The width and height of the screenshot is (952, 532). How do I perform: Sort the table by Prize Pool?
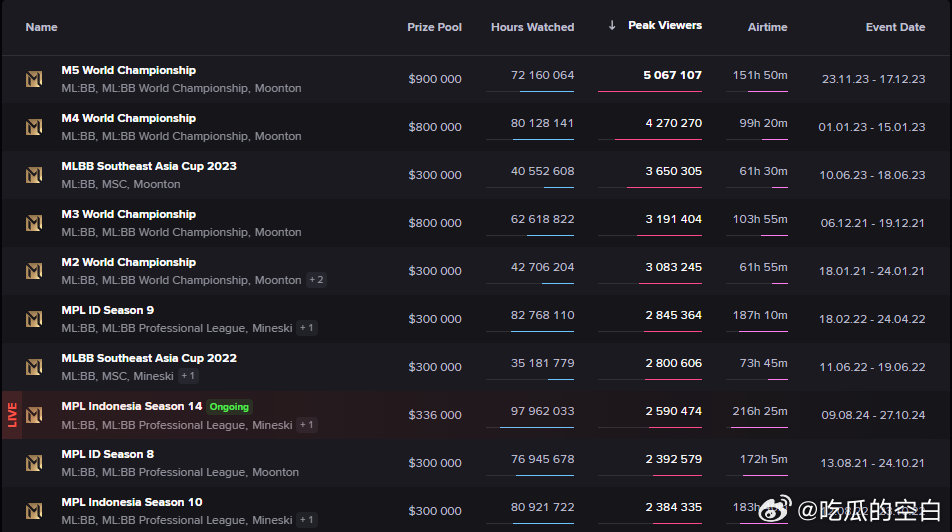[434, 27]
